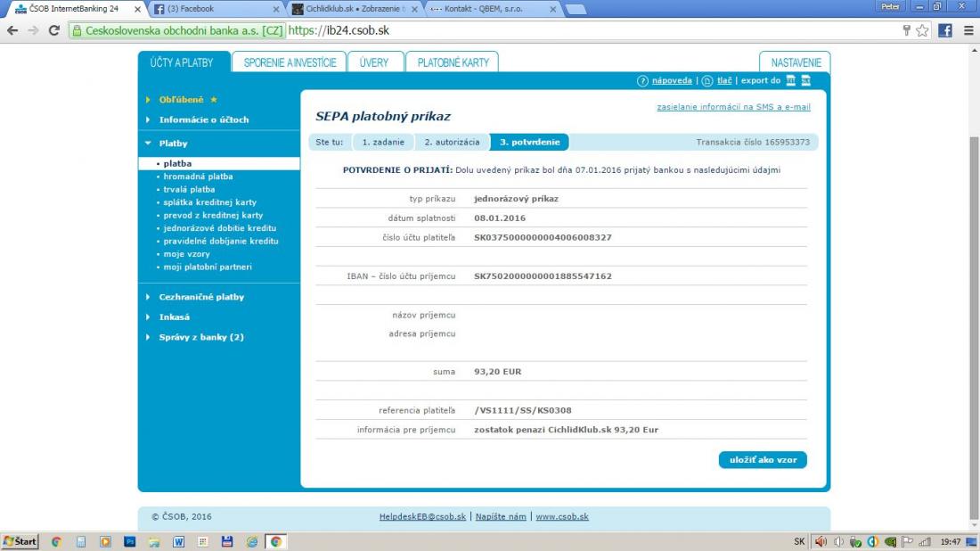Open the floppy-disk save app in taskbar

click(x=227, y=541)
